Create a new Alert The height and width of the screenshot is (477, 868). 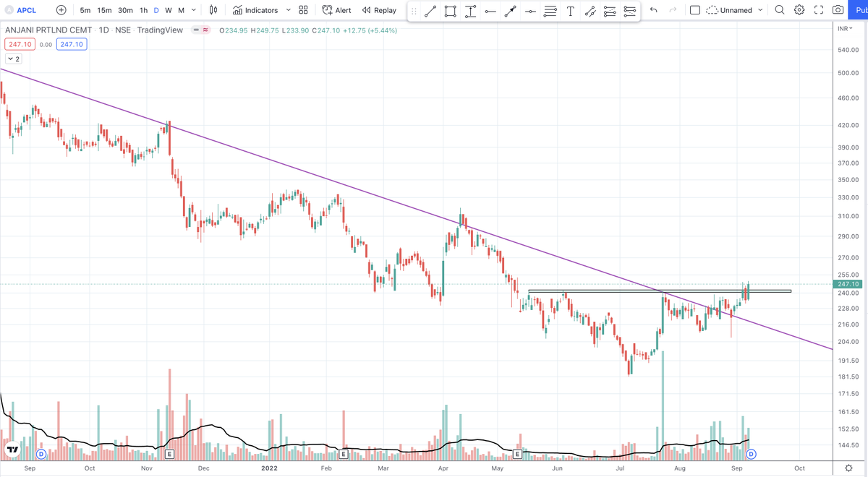click(x=336, y=10)
